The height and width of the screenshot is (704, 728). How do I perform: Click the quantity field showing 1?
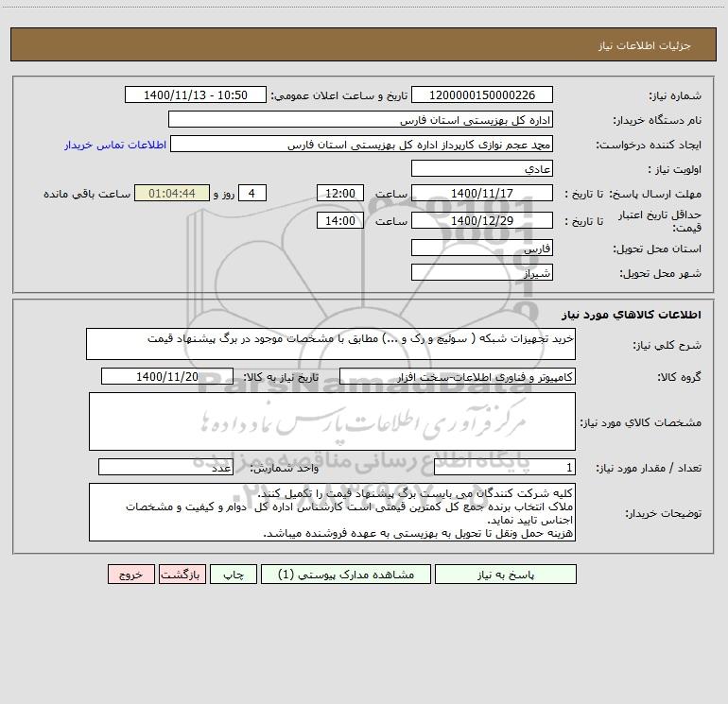[505, 468]
